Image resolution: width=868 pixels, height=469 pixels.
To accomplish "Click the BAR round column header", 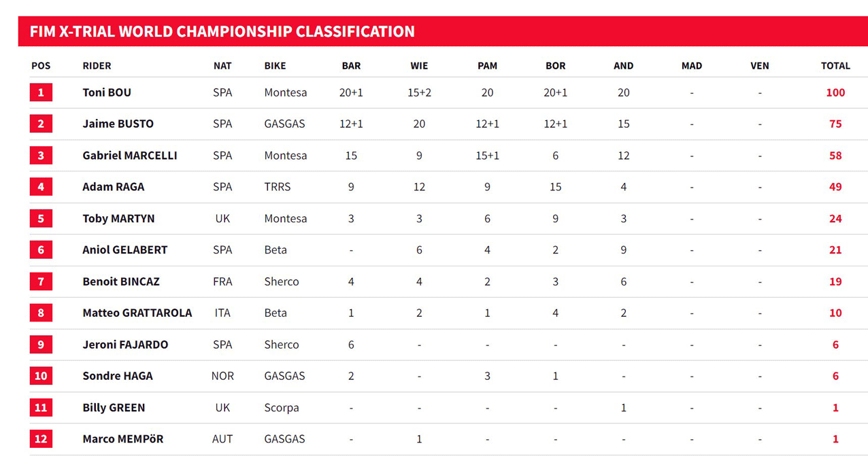I will tap(351, 66).
